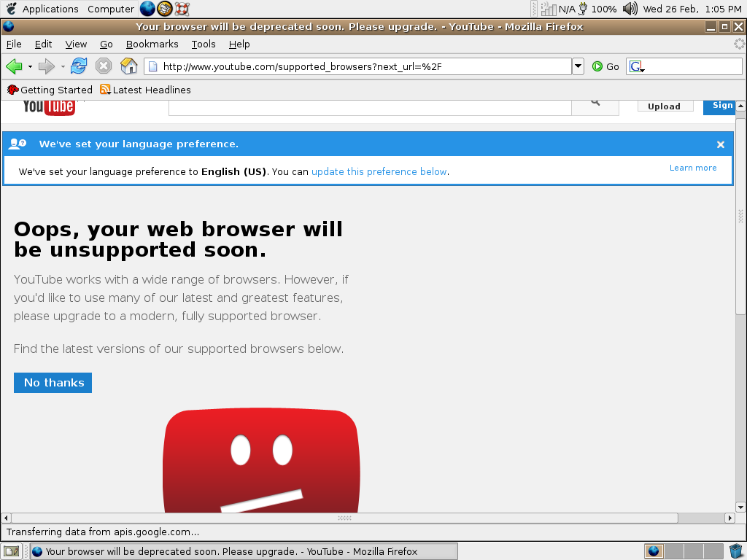Click the YouTube logo
This screenshot has height=560, width=747.
pyautogui.click(x=49, y=106)
